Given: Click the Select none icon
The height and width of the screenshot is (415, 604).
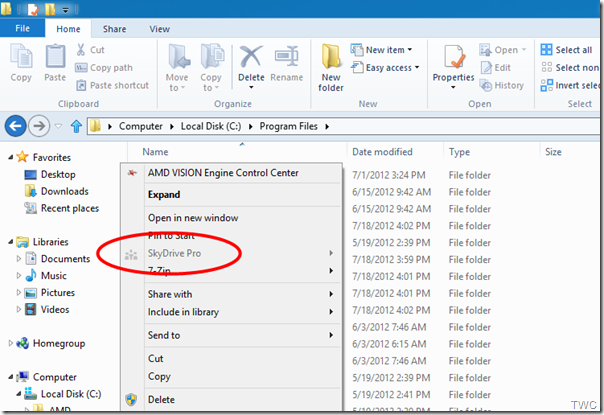Looking at the screenshot, I should click(x=546, y=67).
